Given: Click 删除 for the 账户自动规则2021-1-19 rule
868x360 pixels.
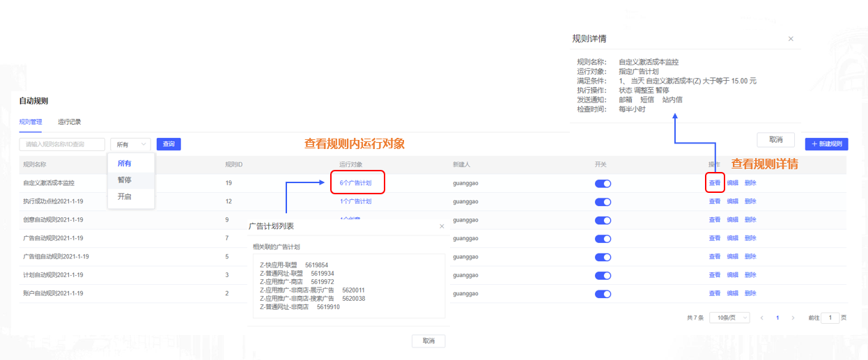Looking at the screenshot, I should coord(750,294).
